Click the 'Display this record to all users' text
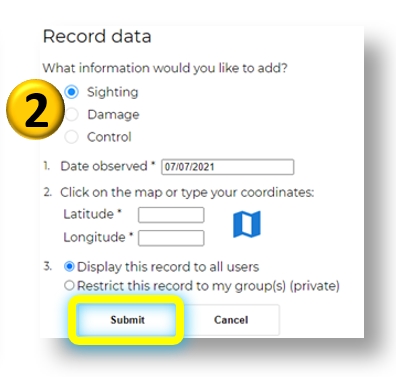This screenshot has width=396, height=377. pyautogui.click(x=168, y=267)
